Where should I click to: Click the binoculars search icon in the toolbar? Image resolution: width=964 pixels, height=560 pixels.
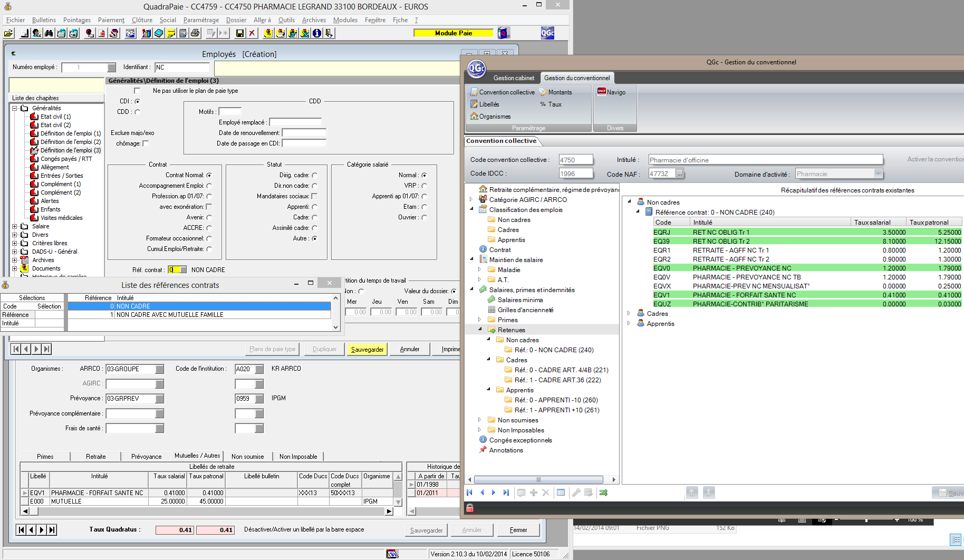(x=49, y=33)
